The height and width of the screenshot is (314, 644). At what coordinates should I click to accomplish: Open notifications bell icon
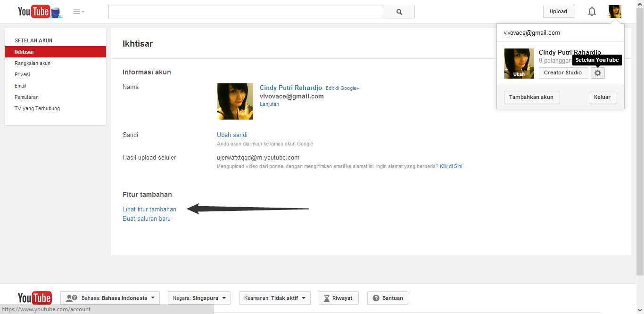[x=592, y=11]
